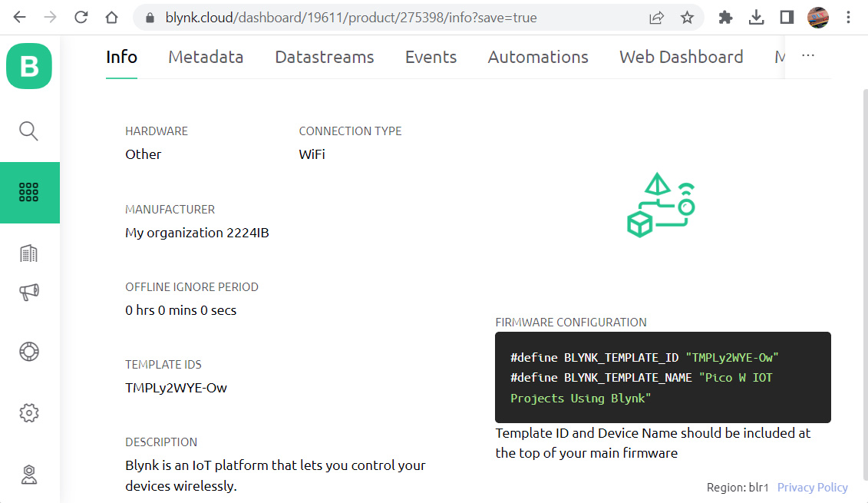Click the 'OFFLINE IGNORE PERIOD' label

[x=192, y=287]
